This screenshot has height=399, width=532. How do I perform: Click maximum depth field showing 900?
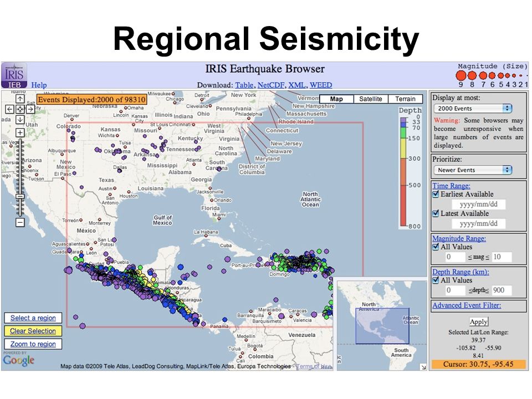coord(502,290)
